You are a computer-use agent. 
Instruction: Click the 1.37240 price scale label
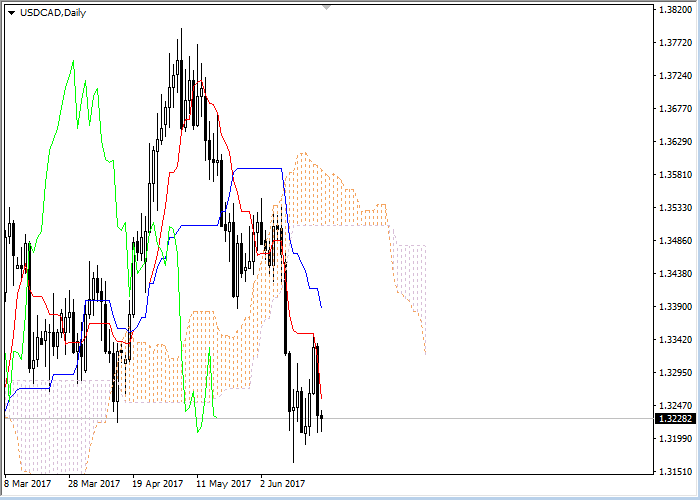675,75
